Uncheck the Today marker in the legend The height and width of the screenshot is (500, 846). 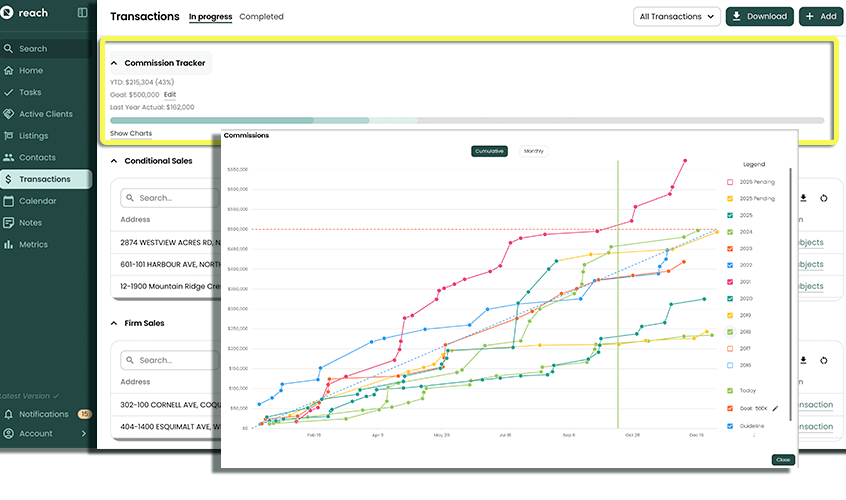click(x=730, y=391)
